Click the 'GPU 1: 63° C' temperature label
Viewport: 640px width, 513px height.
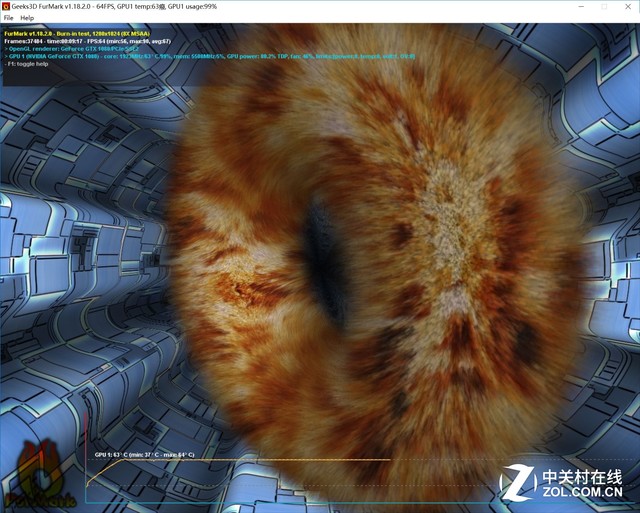144,455
